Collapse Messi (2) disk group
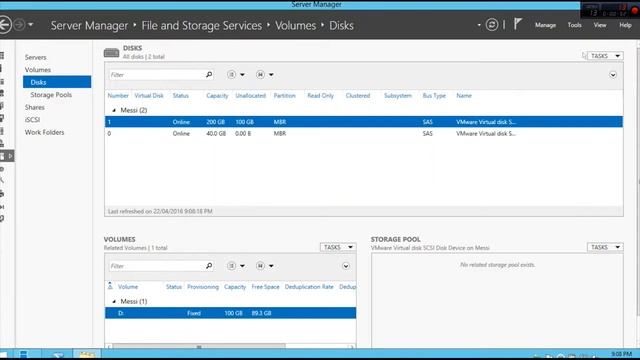Screen dimensions: 640x360 114,110
